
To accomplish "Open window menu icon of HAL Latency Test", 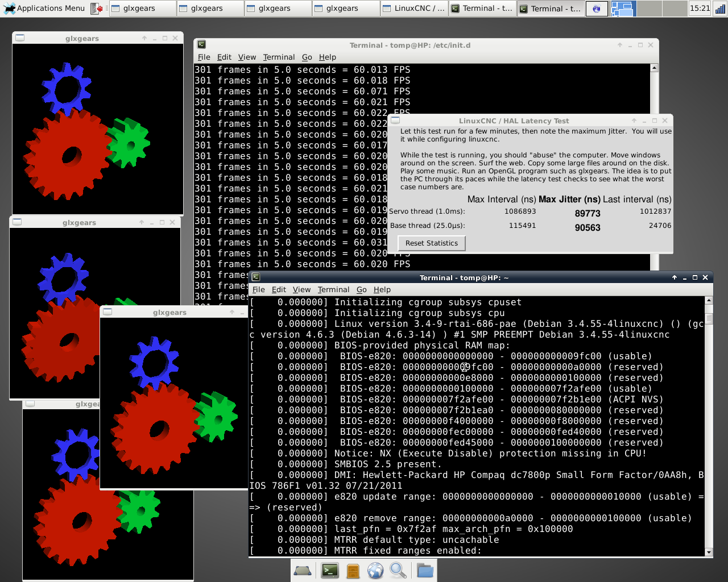I will pos(396,120).
